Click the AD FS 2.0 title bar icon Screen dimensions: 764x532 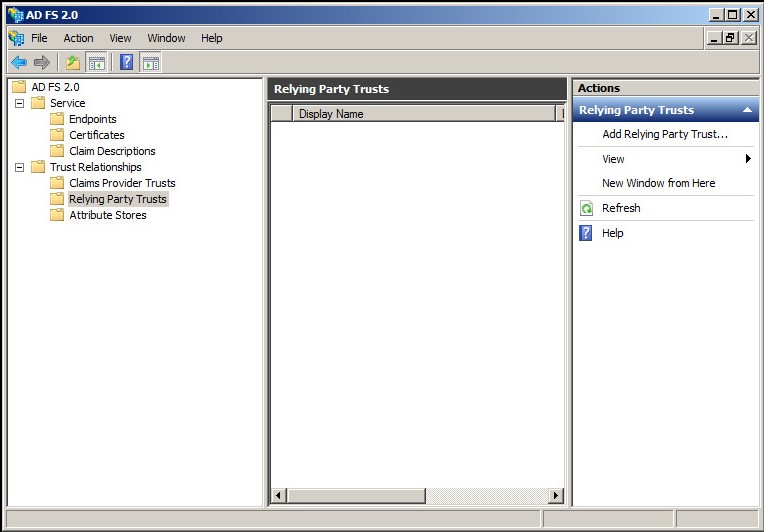[16, 15]
